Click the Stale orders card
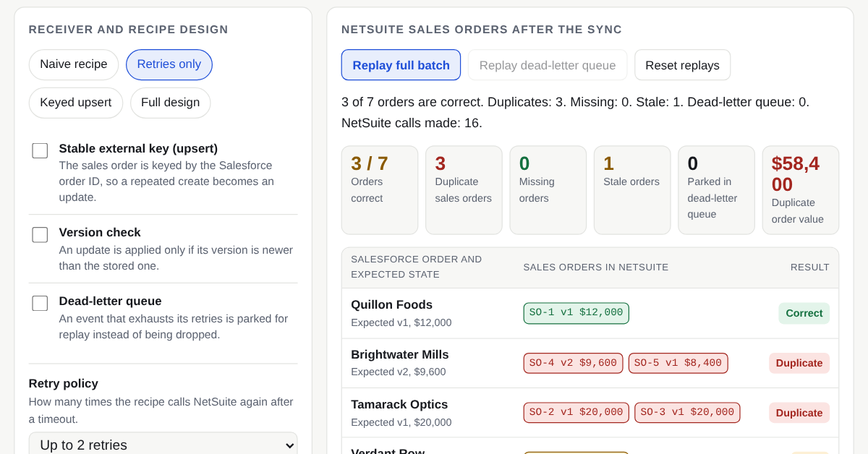868x454 pixels. click(x=632, y=190)
